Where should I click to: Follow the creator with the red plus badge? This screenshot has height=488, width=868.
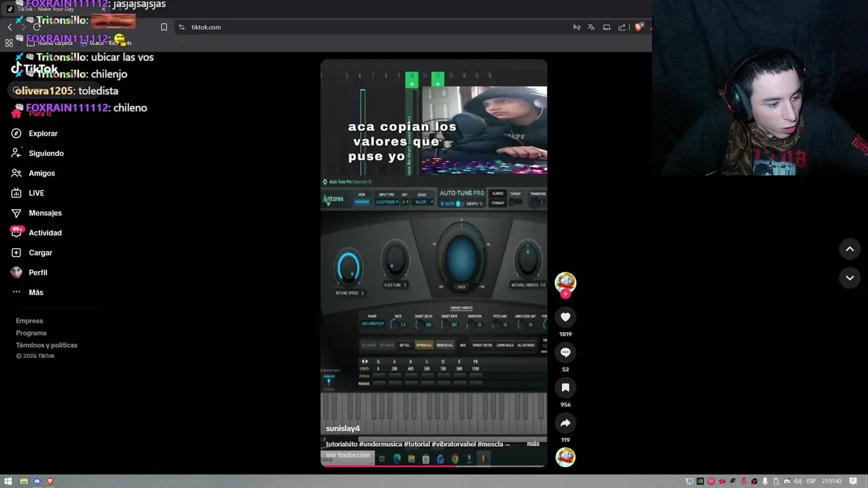566,294
